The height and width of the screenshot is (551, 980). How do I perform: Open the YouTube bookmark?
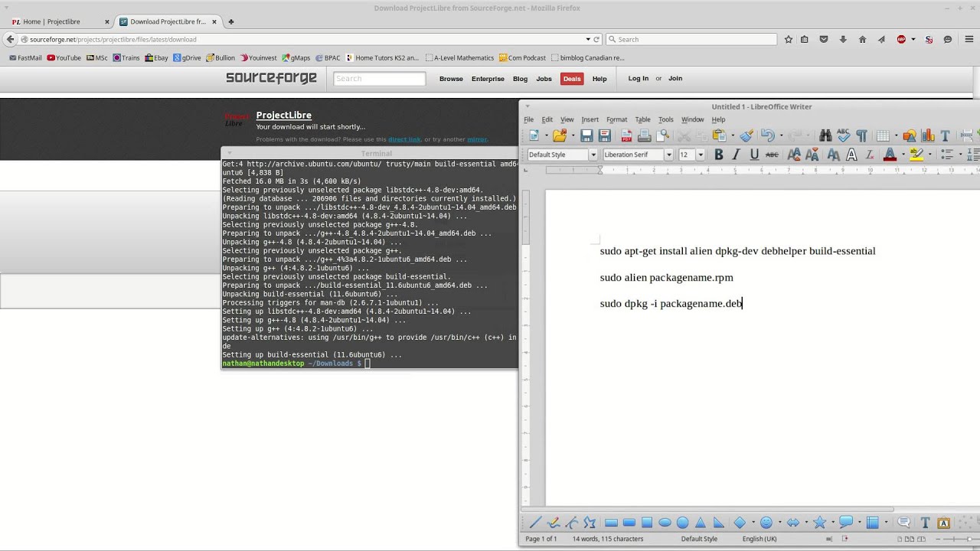(x=64, y=57)
